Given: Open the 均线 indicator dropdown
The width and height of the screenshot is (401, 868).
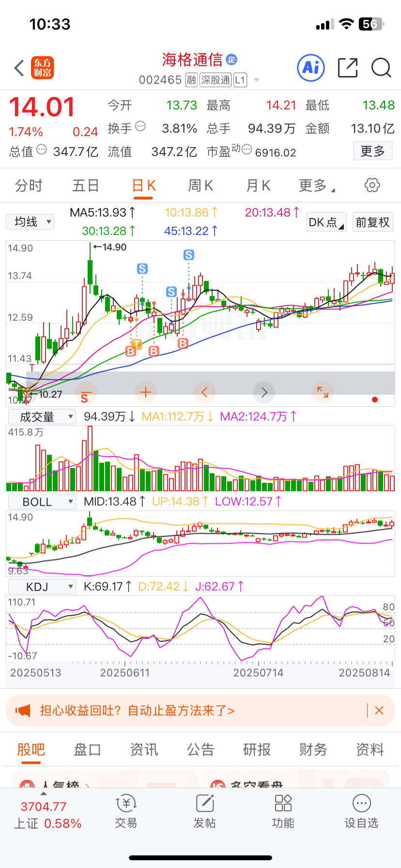Looking at the screenshot, I should 30,222.
